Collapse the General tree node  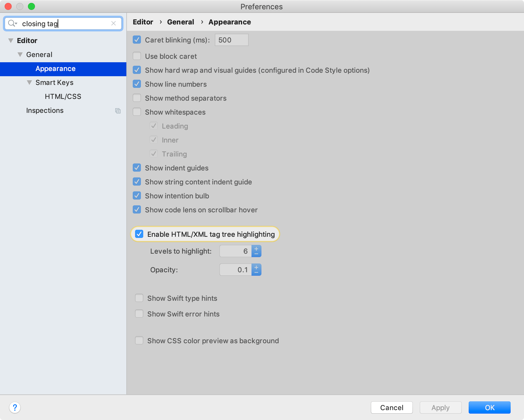click(x=20, y=55)
